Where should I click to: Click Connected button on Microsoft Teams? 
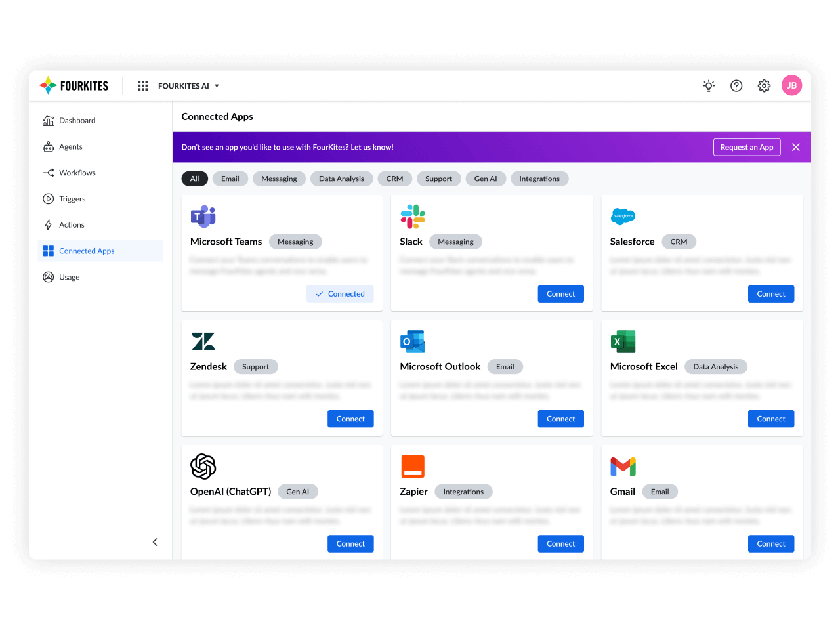pyautogui.click(x=340, y=294)
